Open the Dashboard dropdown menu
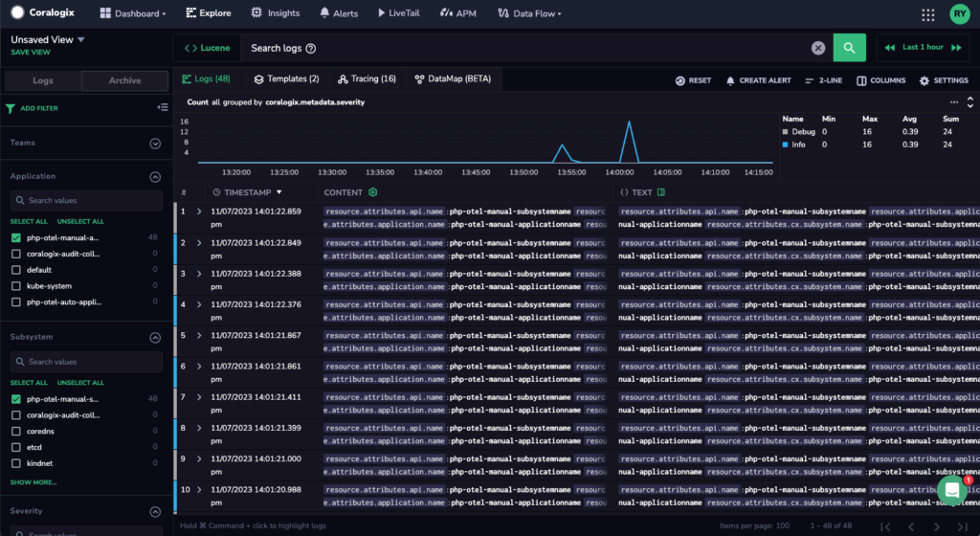Screen dimensions: 980x536 (x=133, y=13)
